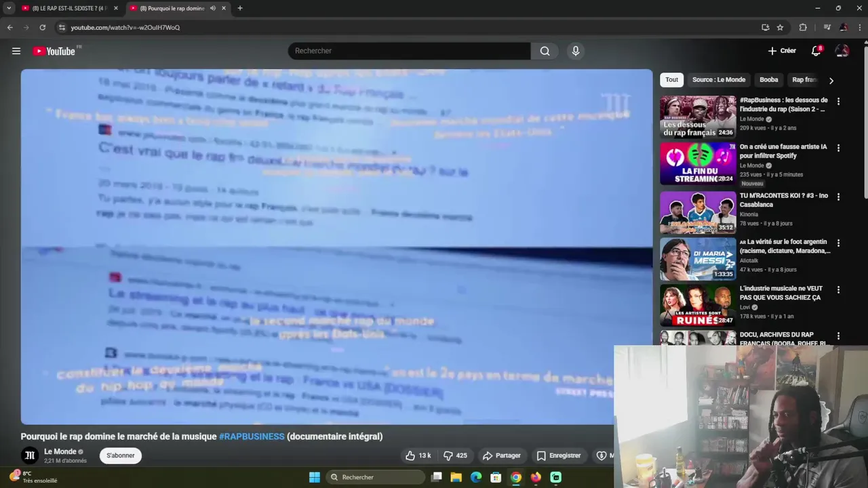
Task: Expand the tab search dropdown arrow
Action: (9, 8)
